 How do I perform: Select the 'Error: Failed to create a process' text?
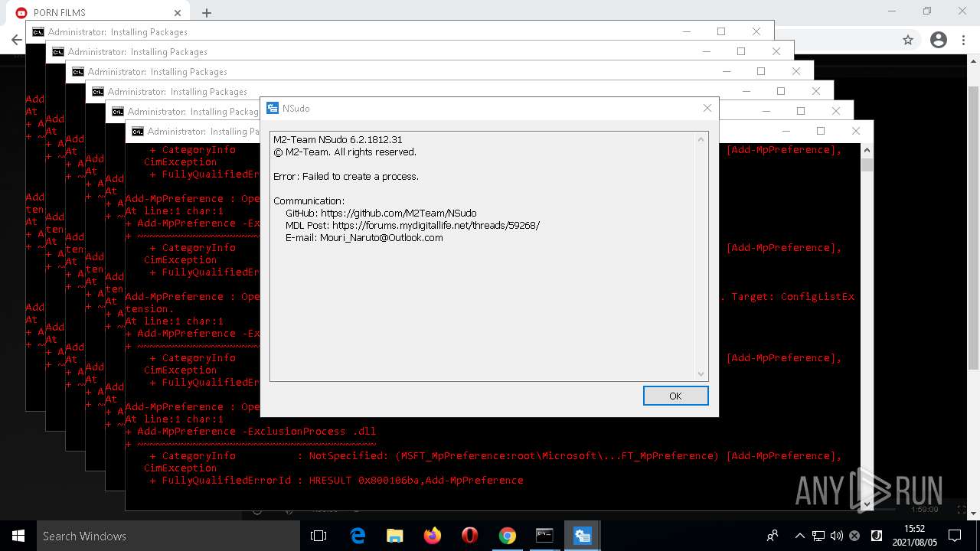click(345, 176)
